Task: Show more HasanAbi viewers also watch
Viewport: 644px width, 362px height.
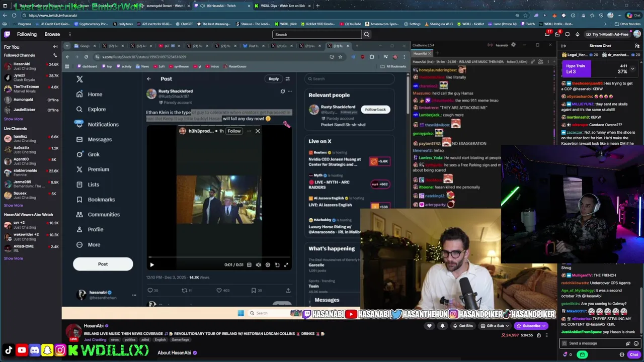Action: coord(13,258)
